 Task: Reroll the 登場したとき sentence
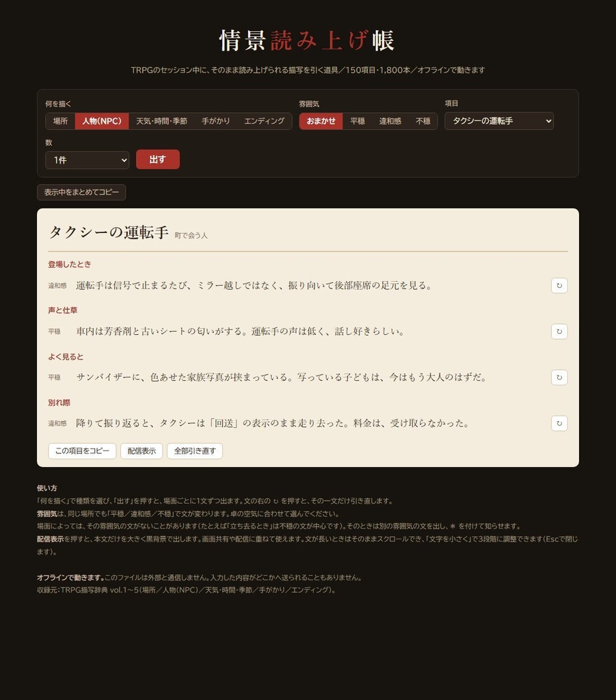click(x=559, y=285)
